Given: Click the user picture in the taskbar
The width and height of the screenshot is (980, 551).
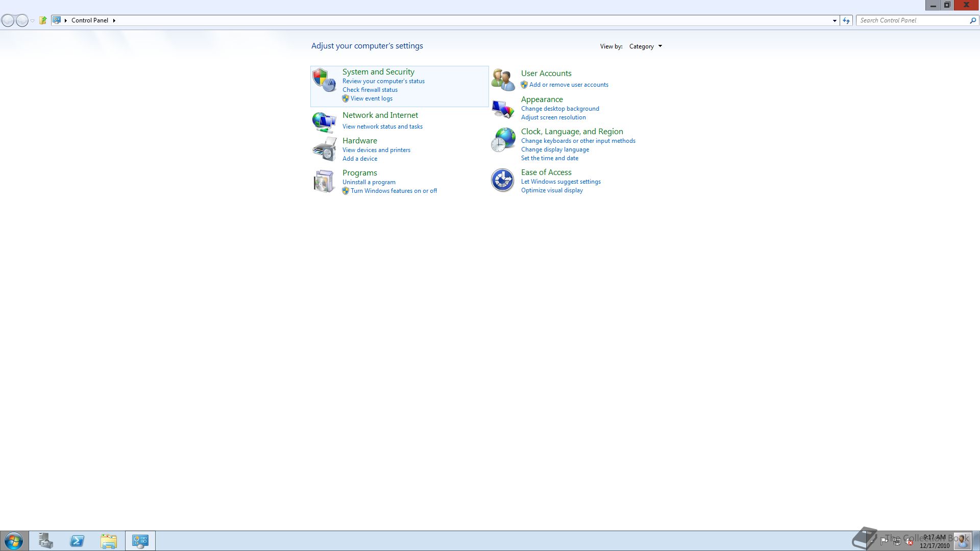Looking at the screenshot, I should [x=962, y=541].
